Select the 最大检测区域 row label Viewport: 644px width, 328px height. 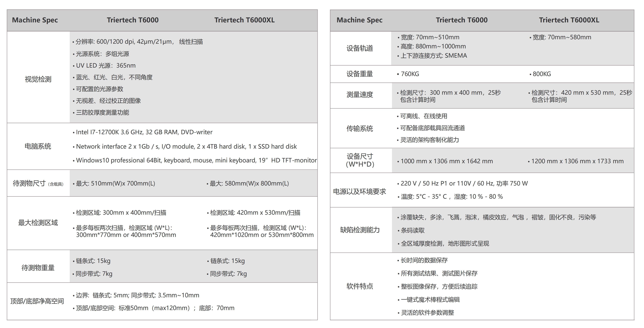(x=38, y=223)
